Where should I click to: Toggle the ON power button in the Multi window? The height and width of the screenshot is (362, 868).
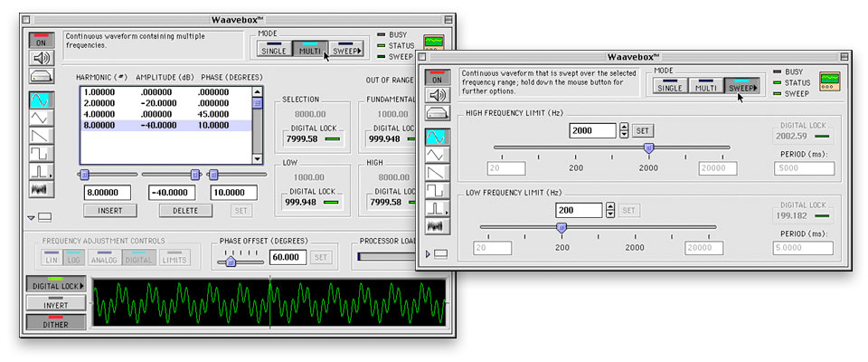42,41
